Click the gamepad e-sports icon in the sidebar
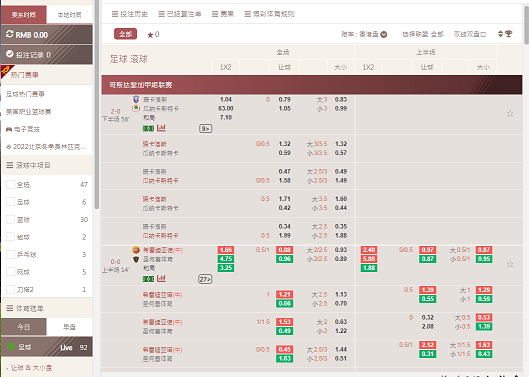The width and height of the screenshot is (529, 377). [9, 129]
